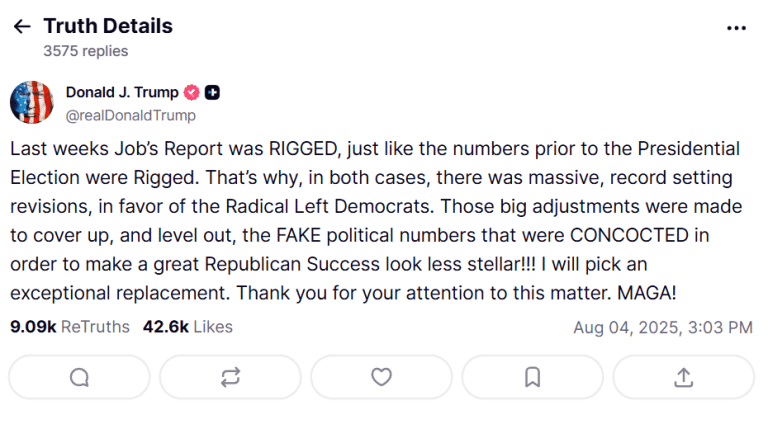Screen dimensions: 768x443
Task: Go back using the left arrow
Action: tap(22, 26)
